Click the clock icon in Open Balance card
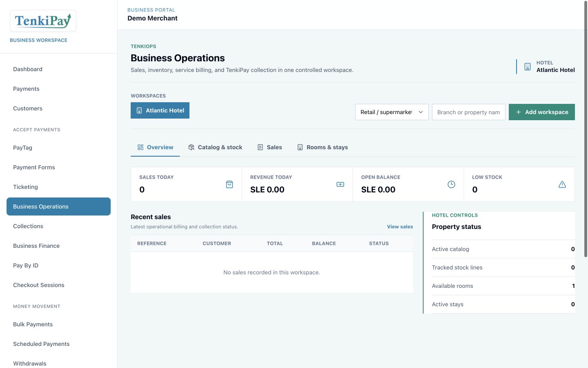This screenshot has width=588, height=368. [451, 184]
